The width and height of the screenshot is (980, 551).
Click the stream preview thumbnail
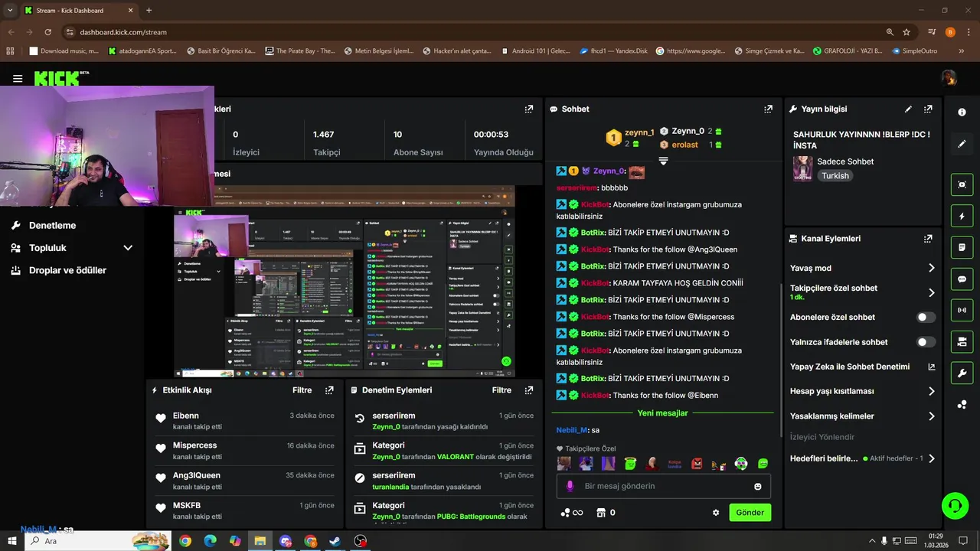pyautogui.click(x=345, y=282)
